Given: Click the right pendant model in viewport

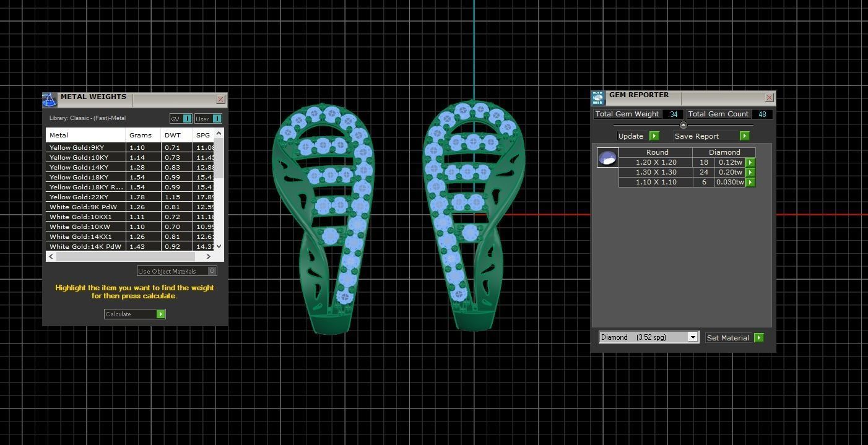Looking at the screenshot, I should coord(474,215).
